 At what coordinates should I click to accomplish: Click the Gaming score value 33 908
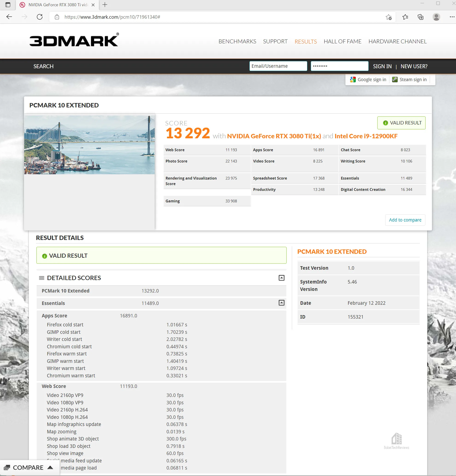pos(231,201)
